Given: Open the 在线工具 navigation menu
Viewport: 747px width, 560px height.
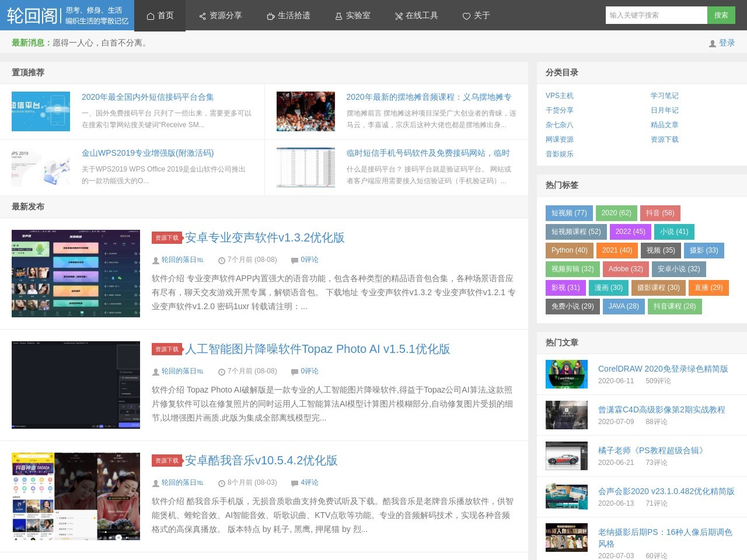Looking at the screenshot, I should (x=416, y=16).
